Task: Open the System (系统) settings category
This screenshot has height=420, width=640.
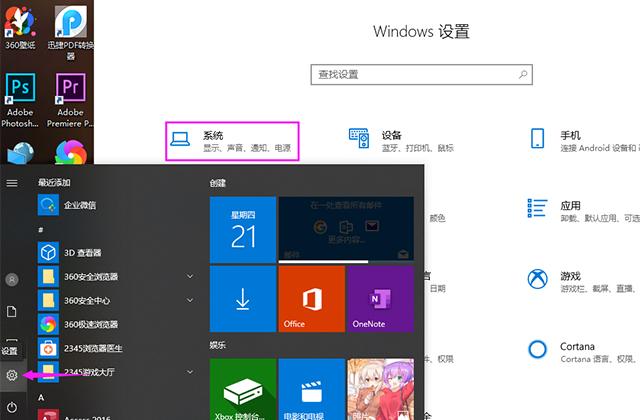Action: (232, 141)
